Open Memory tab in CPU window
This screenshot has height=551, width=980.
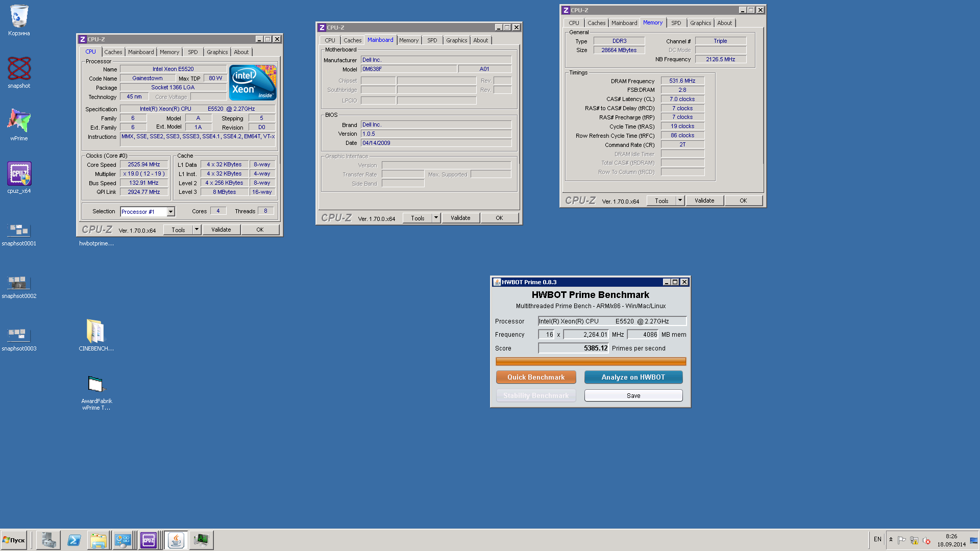point(169,52)
